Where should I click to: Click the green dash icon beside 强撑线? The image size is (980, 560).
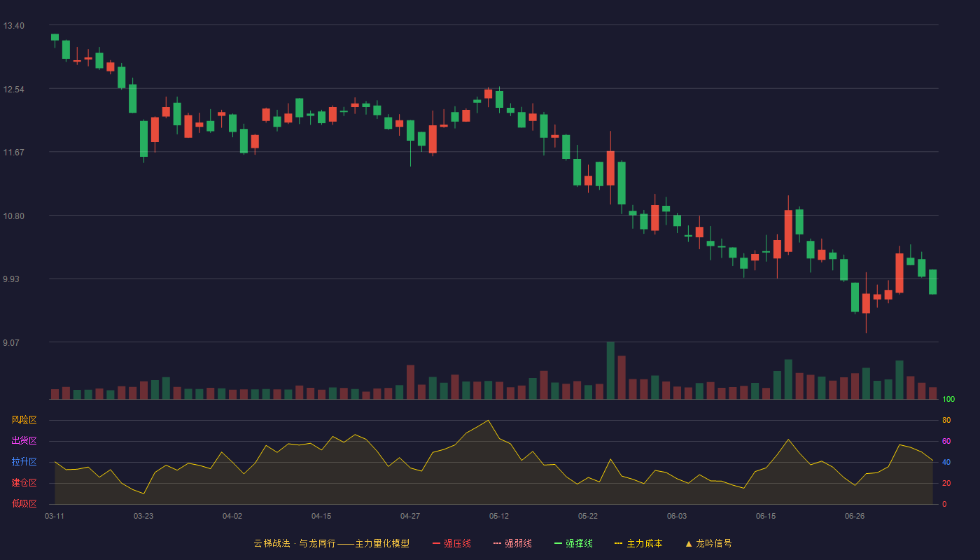click(559, 543)
